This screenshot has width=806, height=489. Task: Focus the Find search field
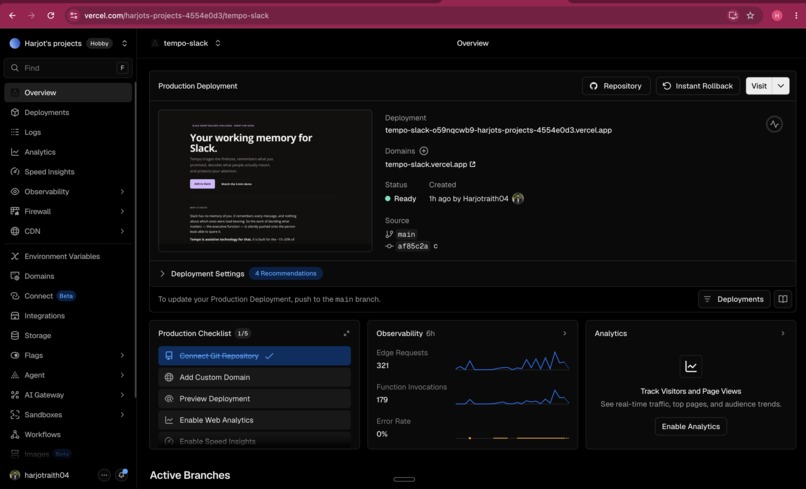point(68,68)
